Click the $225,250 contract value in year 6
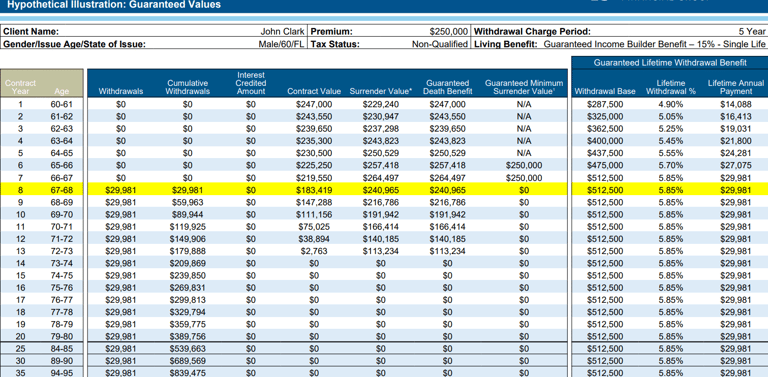768x377 pixels. tap(314, 165)
